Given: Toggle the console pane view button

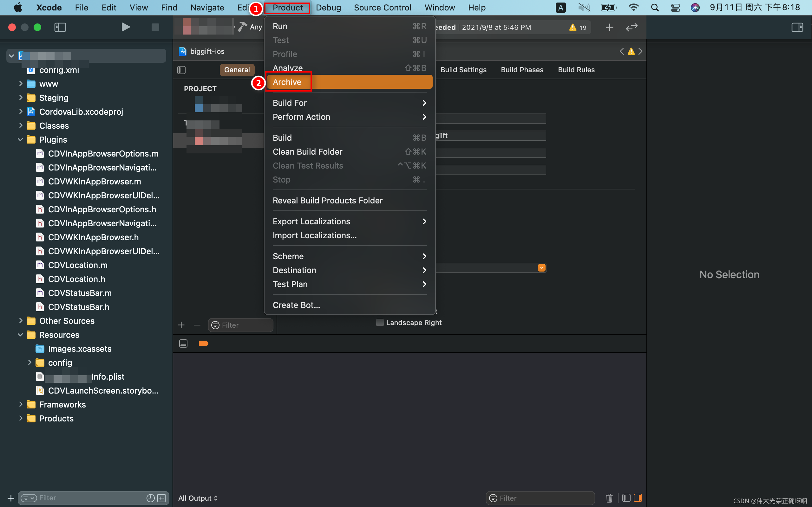Looking at the screenshot, I should [x=638, y=498].
